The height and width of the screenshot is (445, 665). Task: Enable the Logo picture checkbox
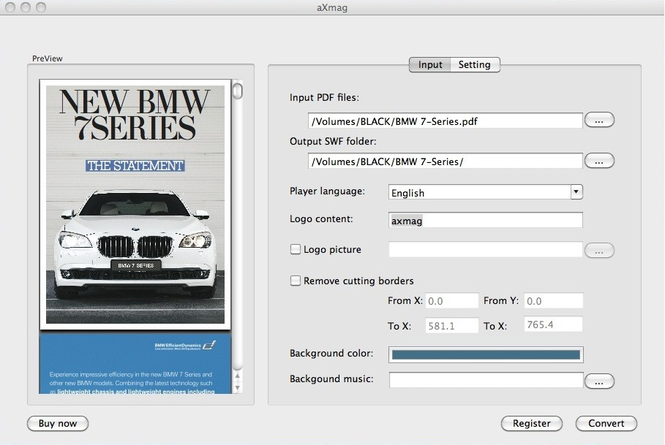[295, 249]
